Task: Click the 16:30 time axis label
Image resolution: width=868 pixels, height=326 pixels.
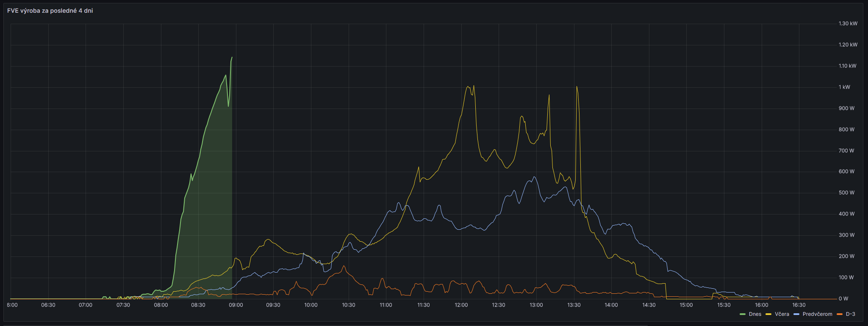Action: point(799,305)
